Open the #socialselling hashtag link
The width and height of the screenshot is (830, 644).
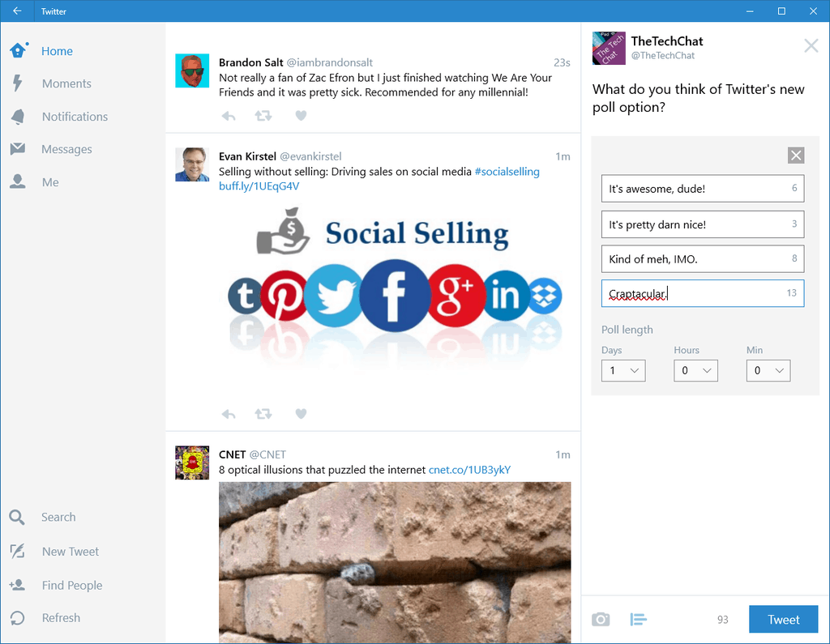point(507,172)
